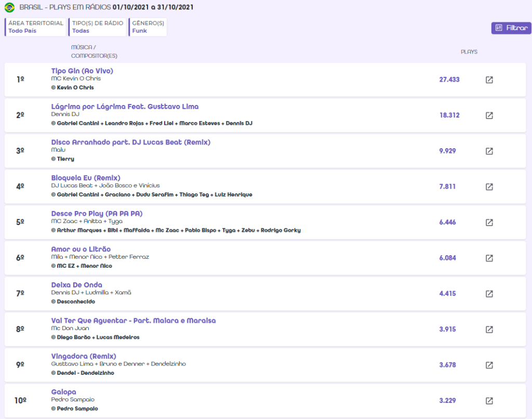
Task: Open external link icon for Disco Arranhado
Action: coord(489,151)
